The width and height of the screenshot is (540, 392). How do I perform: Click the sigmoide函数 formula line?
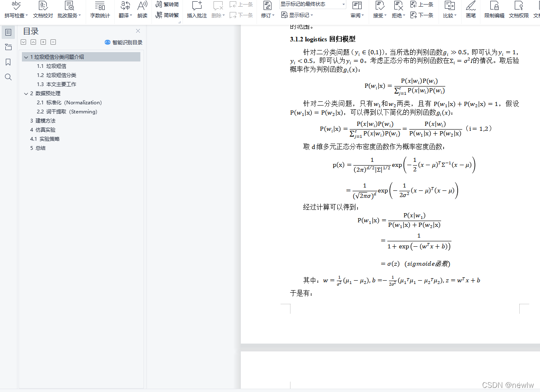pos(415,264)
